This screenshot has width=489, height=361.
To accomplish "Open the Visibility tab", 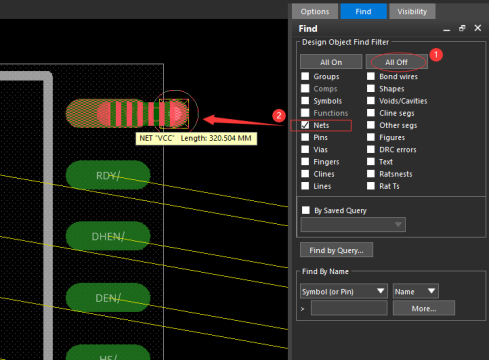I will pyautogui.click(x=412, y=12).
